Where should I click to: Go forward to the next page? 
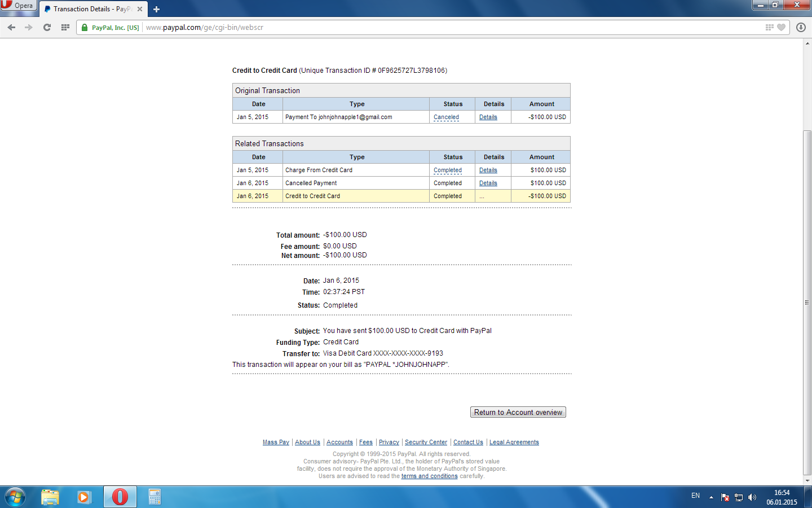point(29,27)
